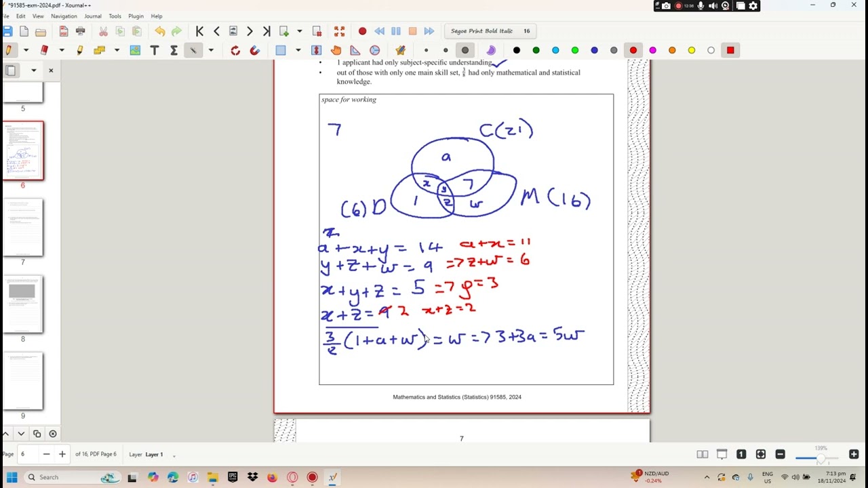Insert a LaTeX formula with sigma icon

pyautogui.click(x=174, y=50)
